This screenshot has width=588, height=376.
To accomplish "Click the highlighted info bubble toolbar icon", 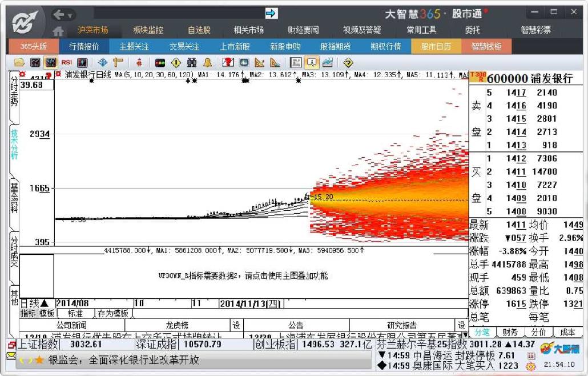I will (312, 62).
